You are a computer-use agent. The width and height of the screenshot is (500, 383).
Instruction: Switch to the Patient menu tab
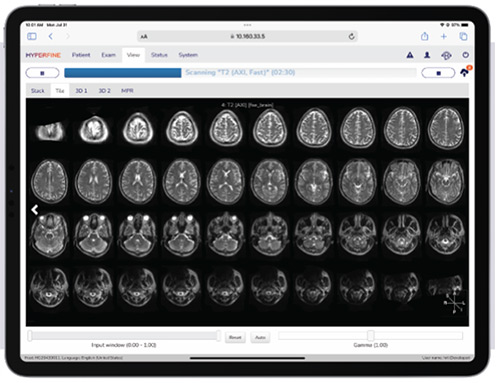[81, 55]
